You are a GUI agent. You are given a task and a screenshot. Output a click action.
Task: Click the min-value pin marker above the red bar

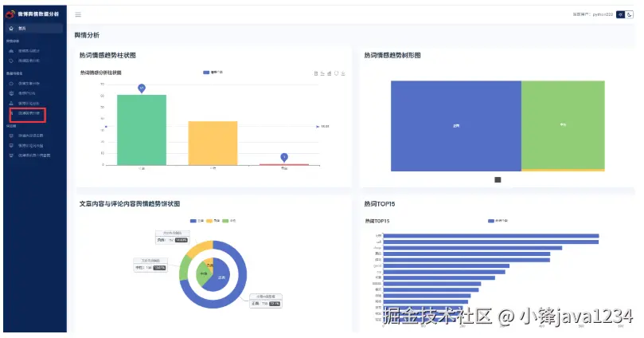284,157
